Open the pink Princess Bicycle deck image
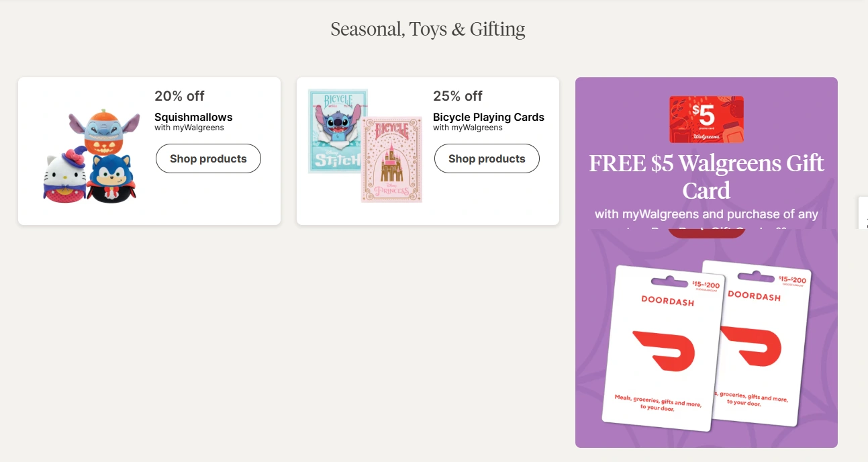 tap(392, 160)
